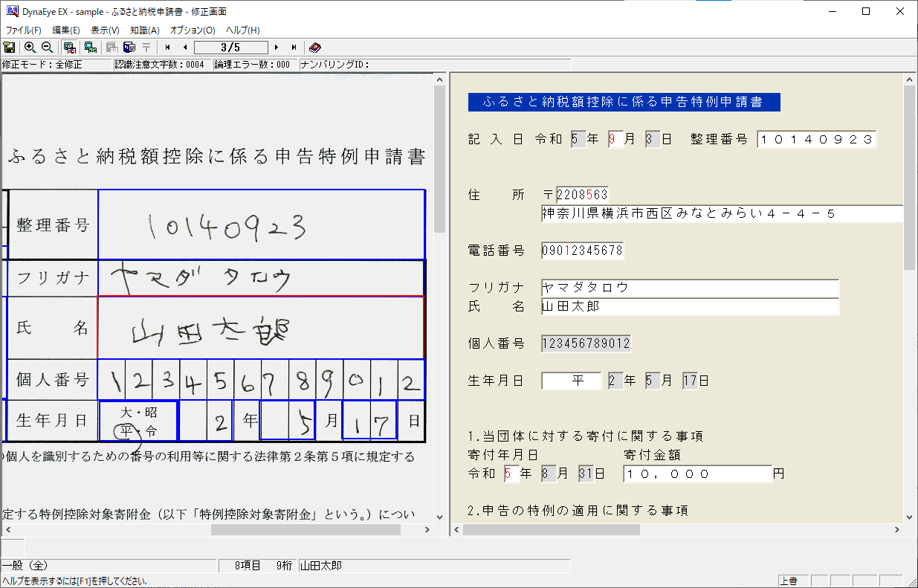This screenshot has height=588, width=918.
Task: Jump to the first page
Action: [168, 47]
